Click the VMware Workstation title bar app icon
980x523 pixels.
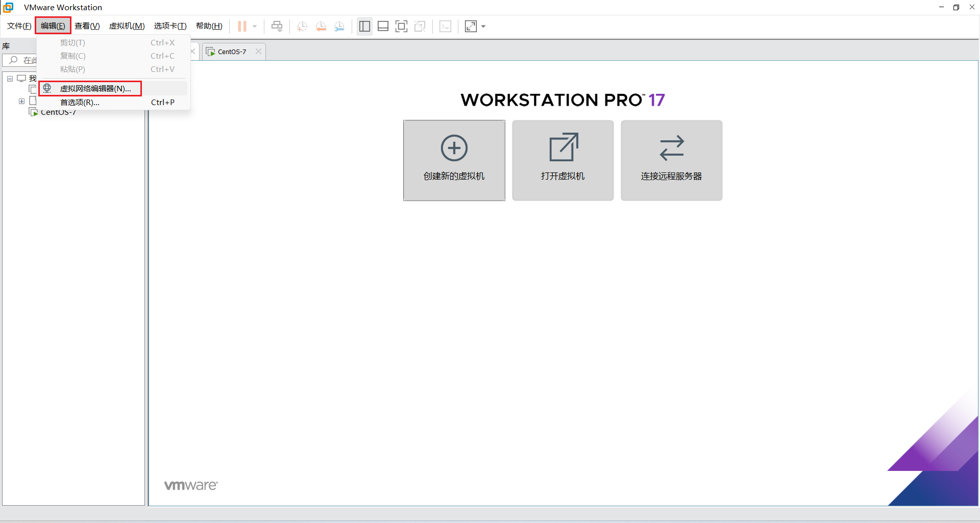pos(9,7)
